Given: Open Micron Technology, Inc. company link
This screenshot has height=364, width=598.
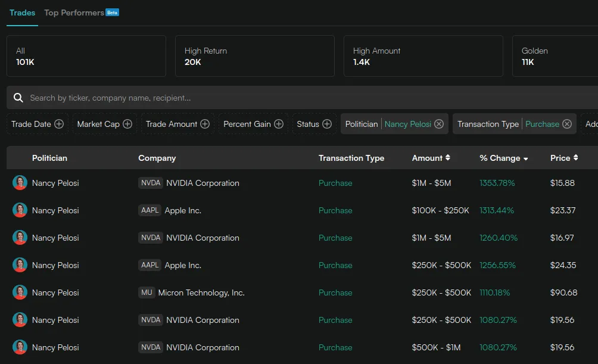Looking at the screenshot, I should click(x=201, y=293).
